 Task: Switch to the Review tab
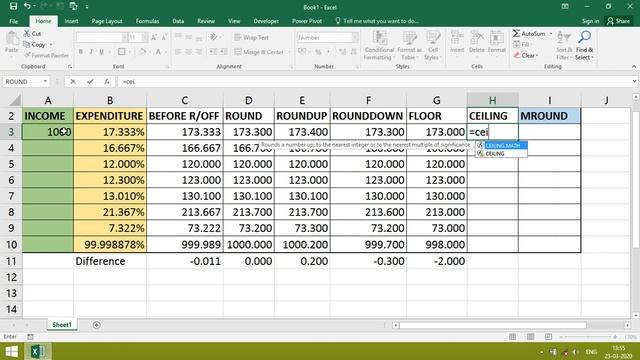click(x=206, y=21)
